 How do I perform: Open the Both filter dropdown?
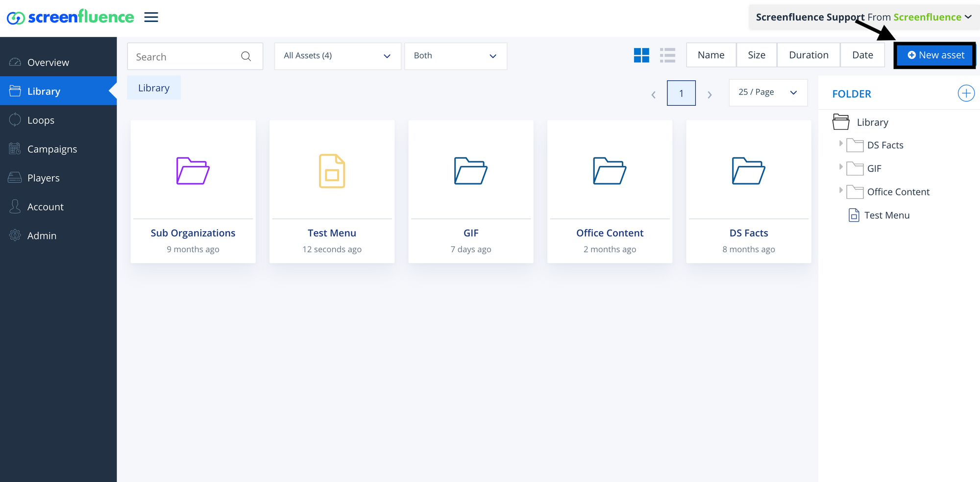coord(456,56)
